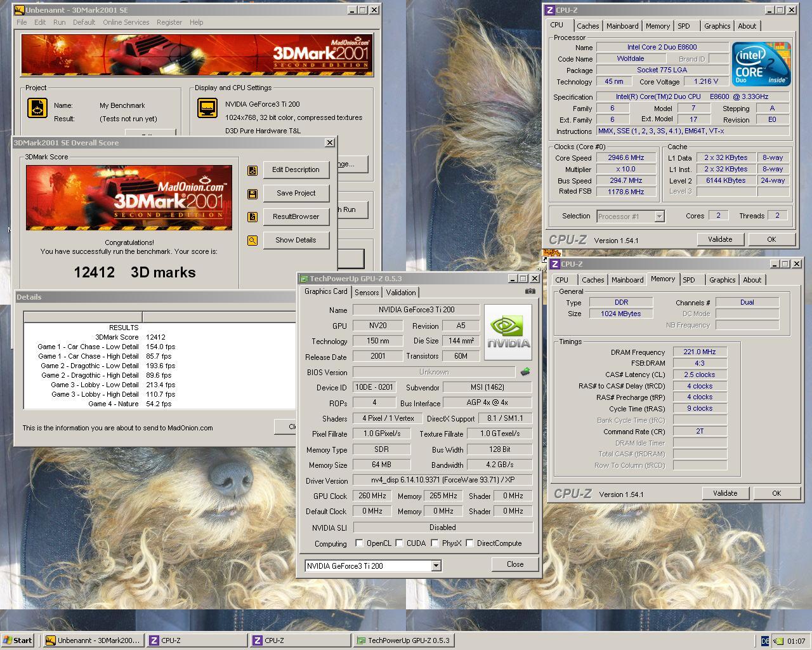Click the Edit Description button
The image size is (812, 650).
296,170
